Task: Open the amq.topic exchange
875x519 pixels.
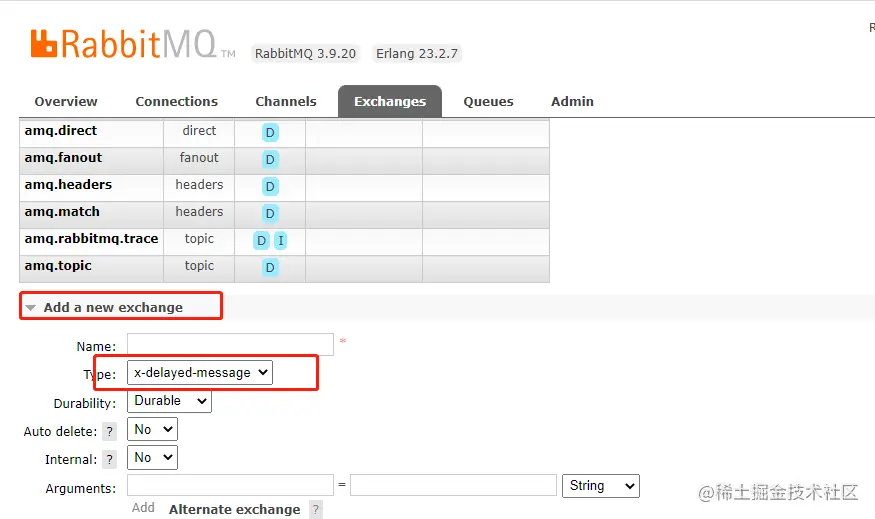Action: tap(58, 266)
